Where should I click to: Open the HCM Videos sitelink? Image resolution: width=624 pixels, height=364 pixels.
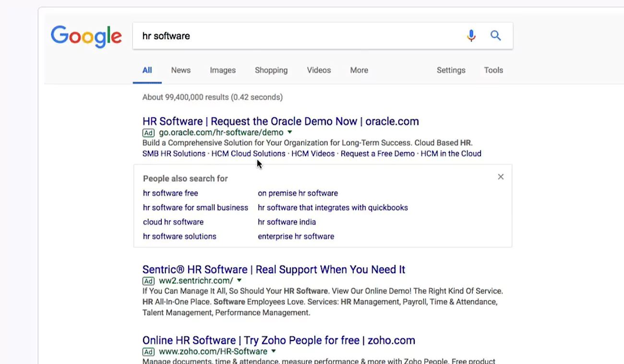point(313,153)
